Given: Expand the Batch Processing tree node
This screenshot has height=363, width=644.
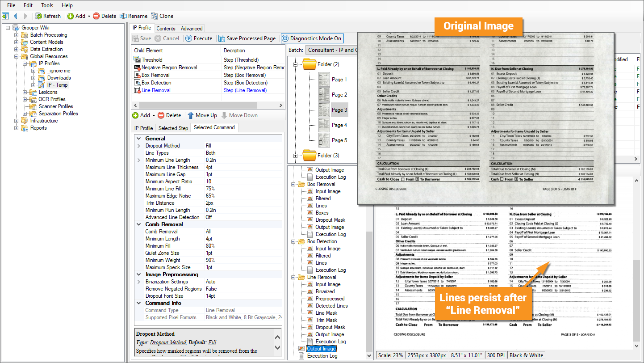Looking at the screenshot, I should point(17,35).
